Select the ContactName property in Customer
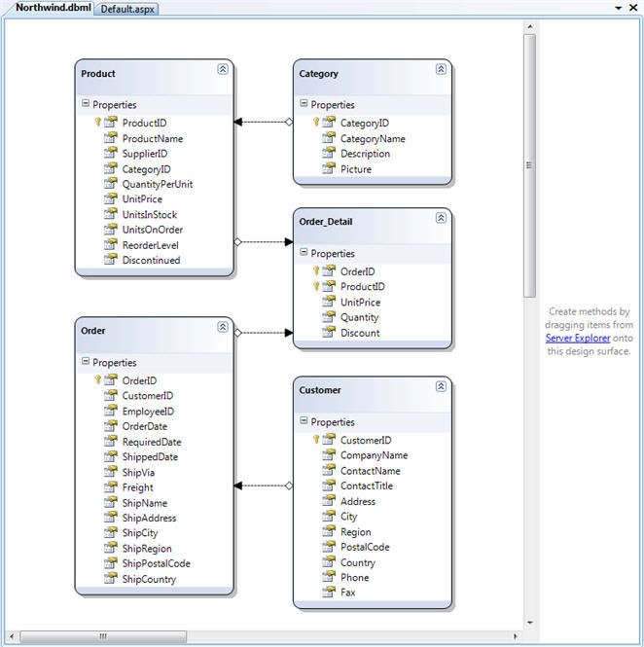Image resolution: width=644 pixels, height=647 pixels. coord(371,471)
